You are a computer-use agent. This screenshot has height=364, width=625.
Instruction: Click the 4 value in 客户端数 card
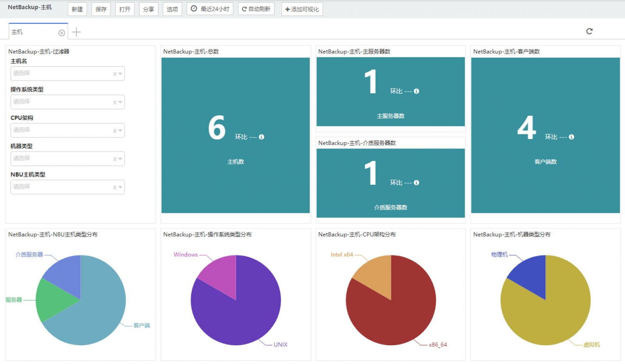(x=527, y=128)
